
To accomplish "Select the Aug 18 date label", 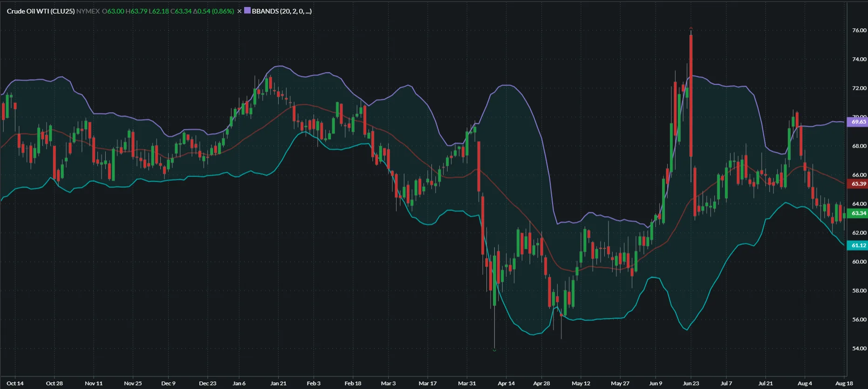I will click(844, 383).
